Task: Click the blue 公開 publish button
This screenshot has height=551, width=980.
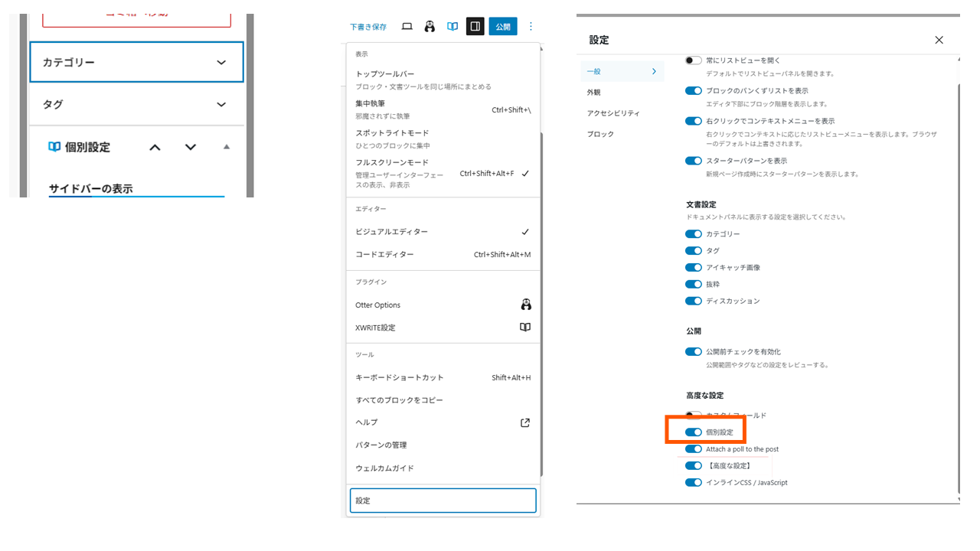Action: pos(503,27)
